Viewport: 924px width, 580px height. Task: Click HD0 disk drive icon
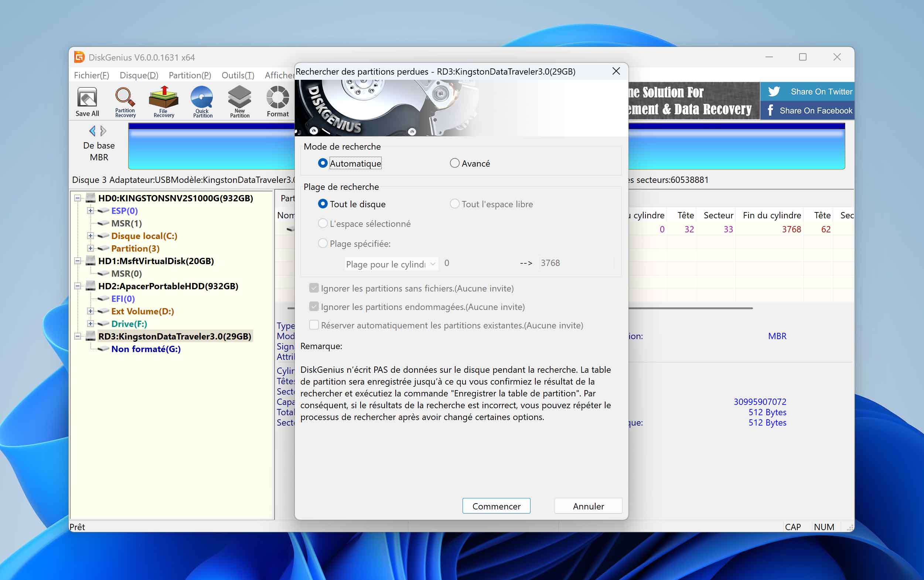[x=91, y=198]
